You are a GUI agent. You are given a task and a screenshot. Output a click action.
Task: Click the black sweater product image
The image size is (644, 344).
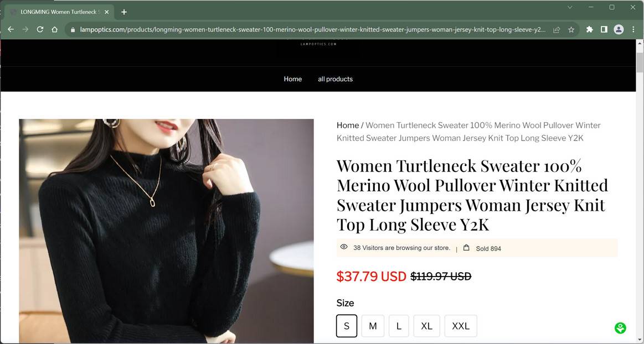point(166,231)
